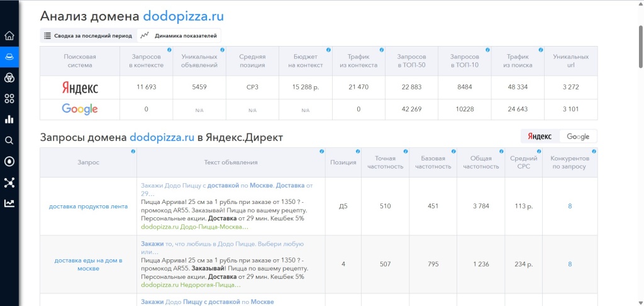Click the Яндекс logo in summary table

coord(80,88)
